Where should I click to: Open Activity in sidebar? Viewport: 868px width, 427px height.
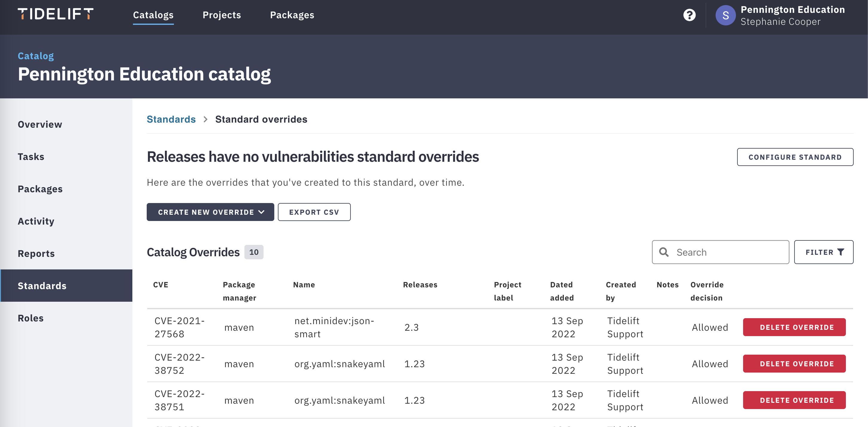tap(36, 221)
